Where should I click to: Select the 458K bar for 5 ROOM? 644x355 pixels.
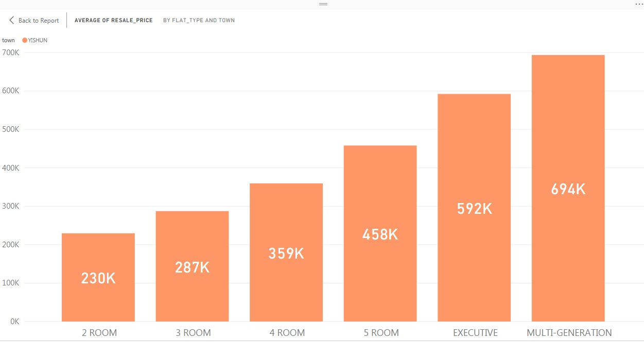[x=380, y=232]
